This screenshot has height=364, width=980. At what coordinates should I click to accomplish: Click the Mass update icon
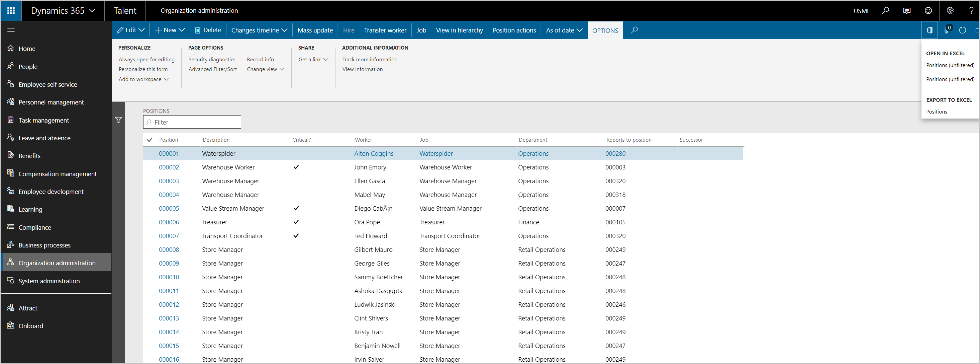[x=314, y=29]
